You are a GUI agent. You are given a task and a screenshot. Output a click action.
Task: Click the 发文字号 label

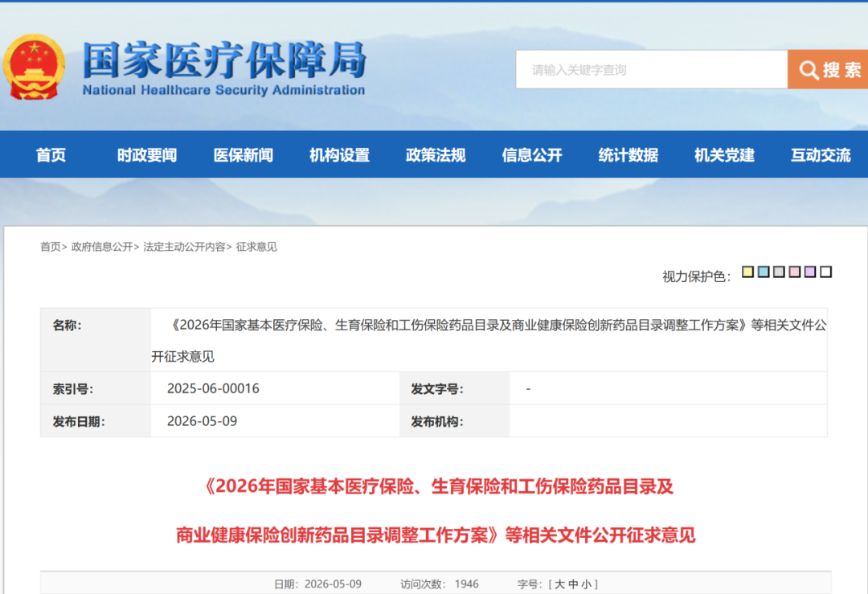pyautogui.click(x=436, y=389)
